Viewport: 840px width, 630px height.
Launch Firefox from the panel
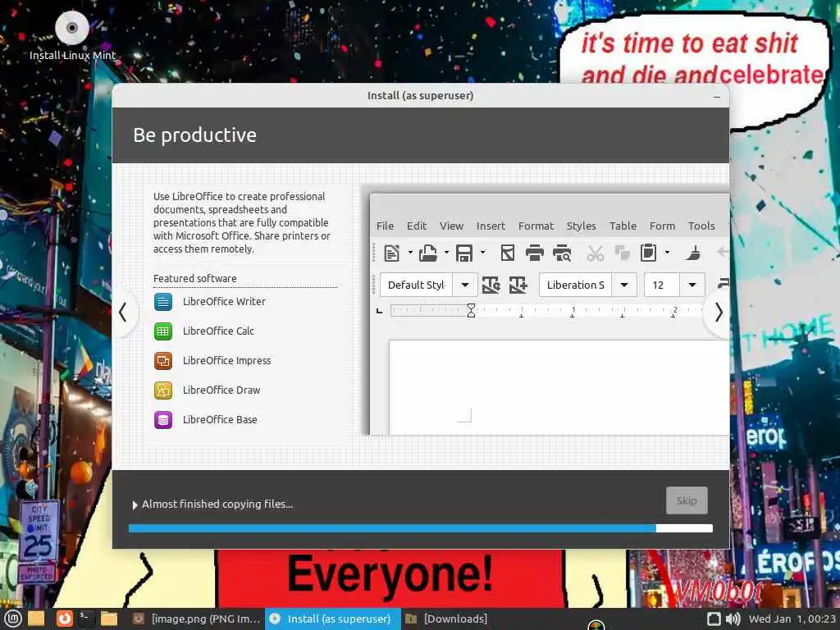64,619
